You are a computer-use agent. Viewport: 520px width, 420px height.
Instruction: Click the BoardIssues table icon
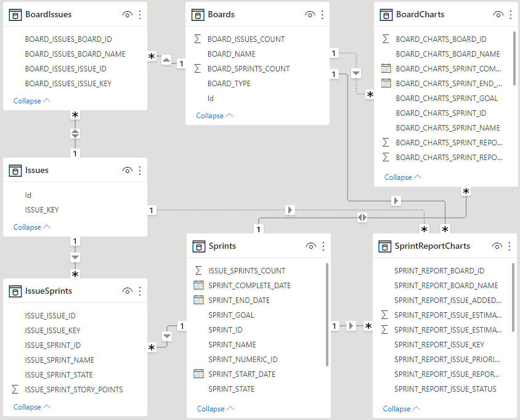(x=15, y=15)
